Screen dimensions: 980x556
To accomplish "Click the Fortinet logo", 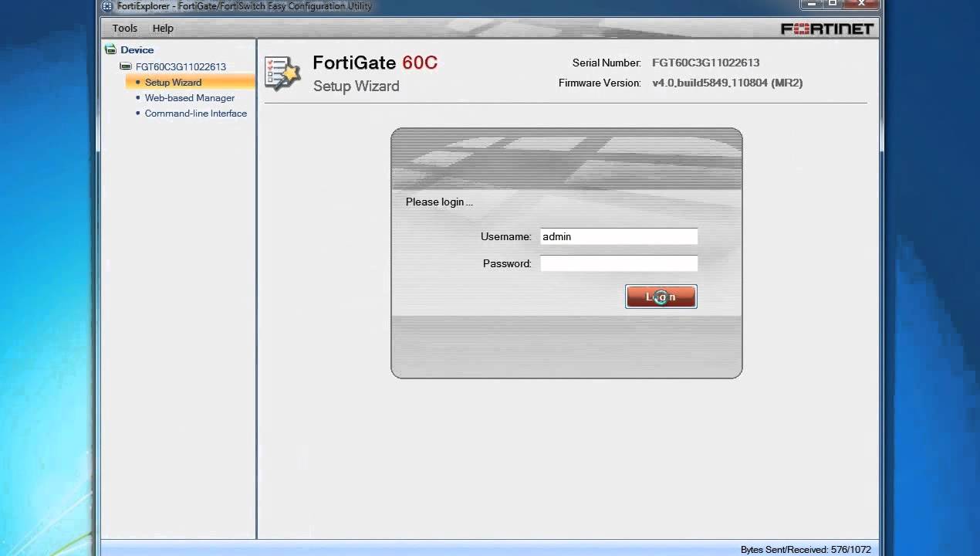I will (826, 29).
